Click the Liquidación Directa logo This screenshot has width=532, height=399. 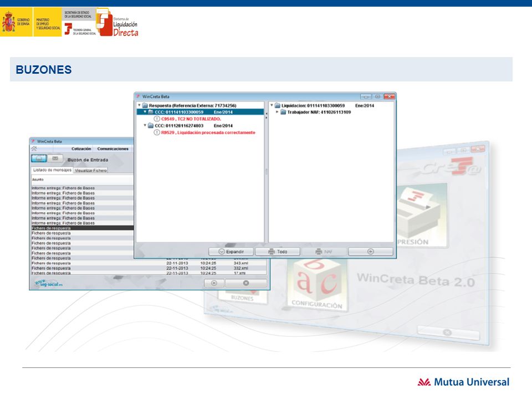click(117, 22)
